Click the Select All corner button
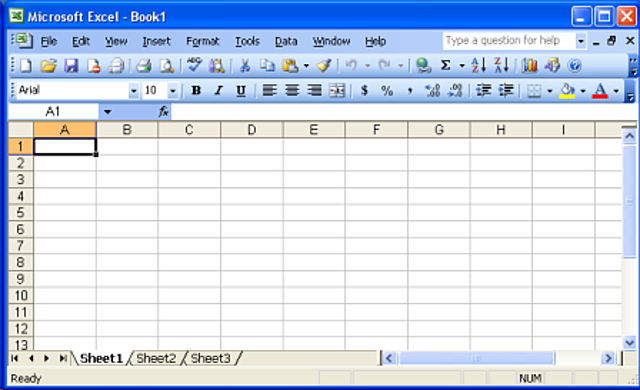The height and width of the screenshot is (390, 640). click(21, 130)
